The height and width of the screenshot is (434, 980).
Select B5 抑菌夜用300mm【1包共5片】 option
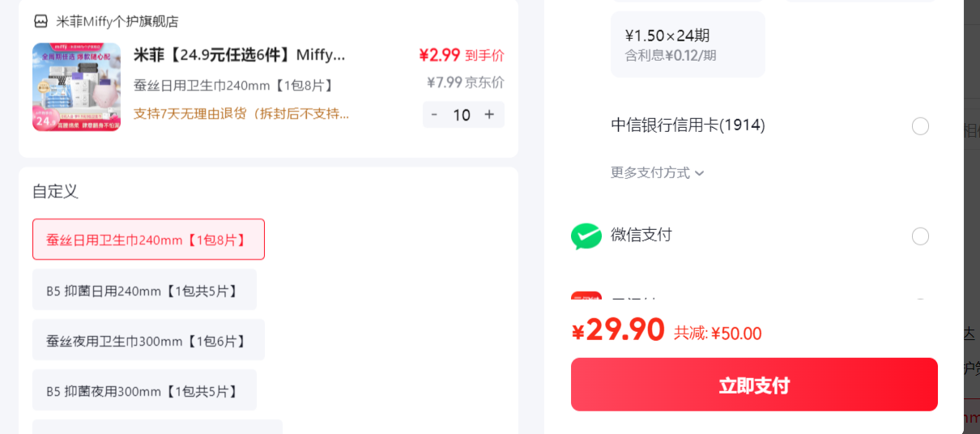pyautogui.click(x=144, y=390)
